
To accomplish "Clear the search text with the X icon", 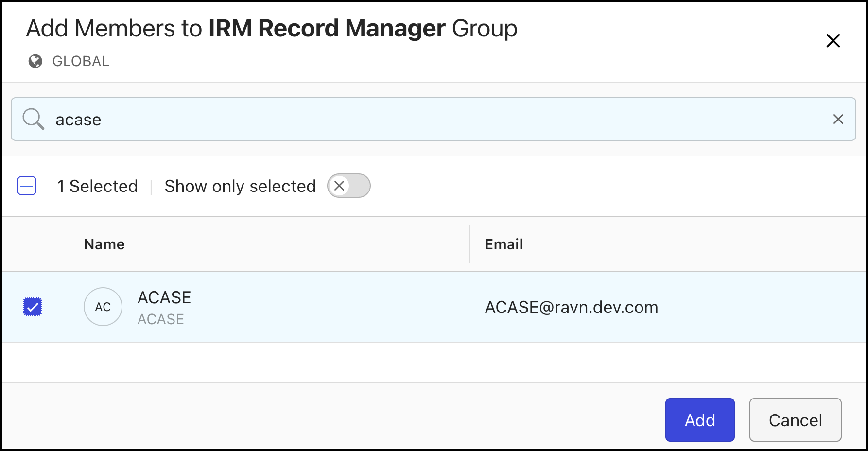I will pyautogui.click(x=838, y=119).
